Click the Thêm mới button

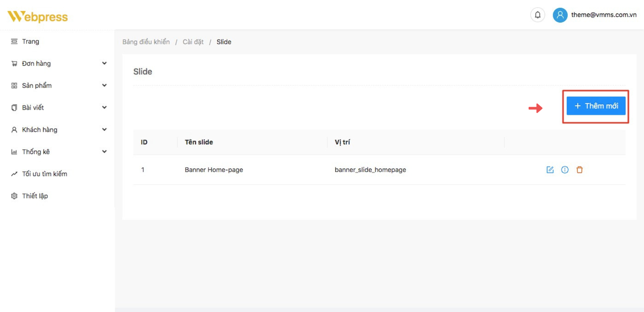pos(596,106)
